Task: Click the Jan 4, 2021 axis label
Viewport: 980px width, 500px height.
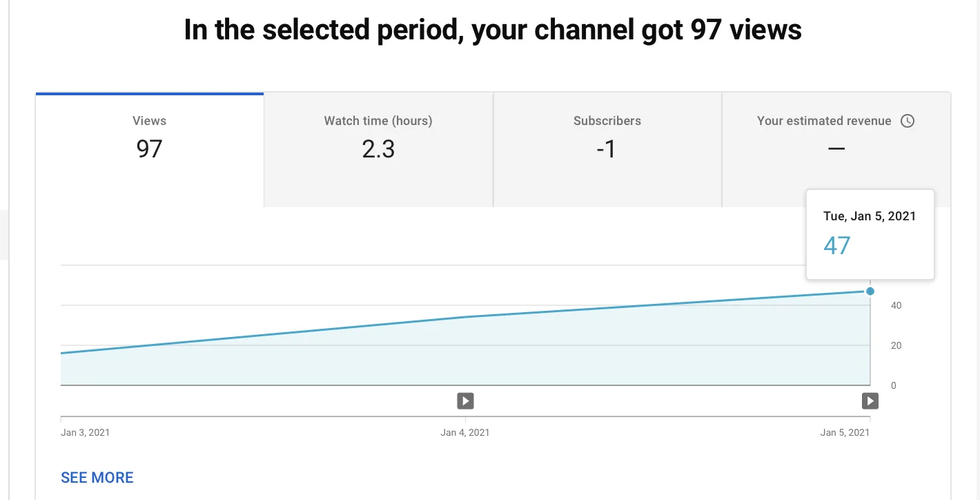Action: (465, 432)
